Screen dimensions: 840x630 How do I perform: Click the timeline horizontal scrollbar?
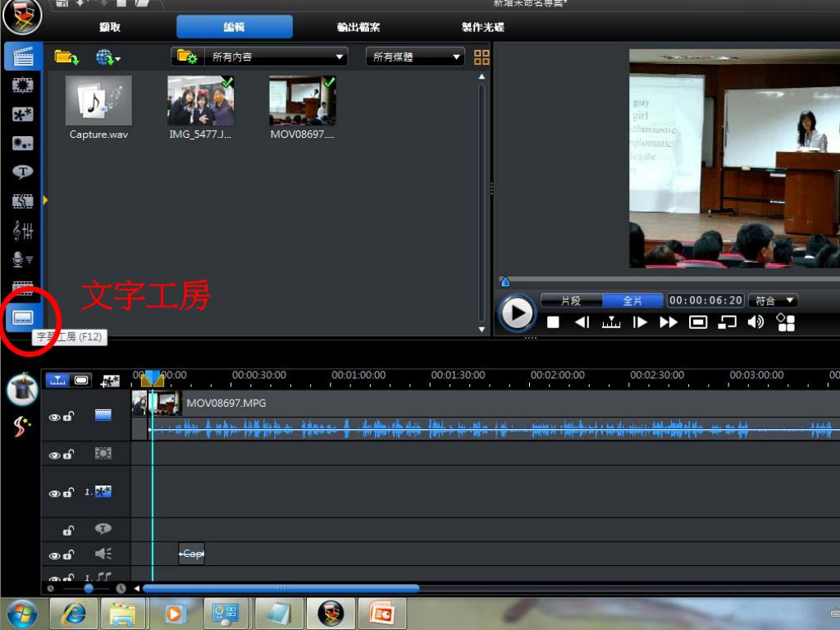pyautogui.click(x=281, y=588)
